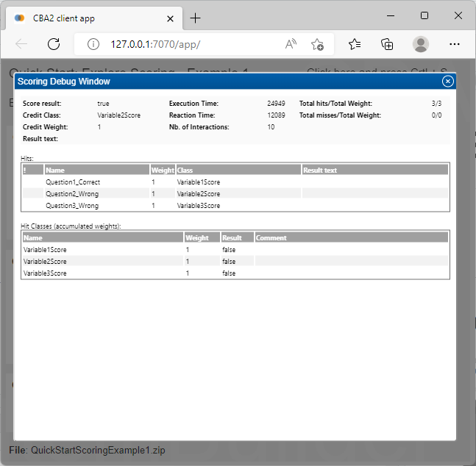Viewport: 476px width, 466px height.
Task: Refresh the browser page
Action: click(54, 44)
